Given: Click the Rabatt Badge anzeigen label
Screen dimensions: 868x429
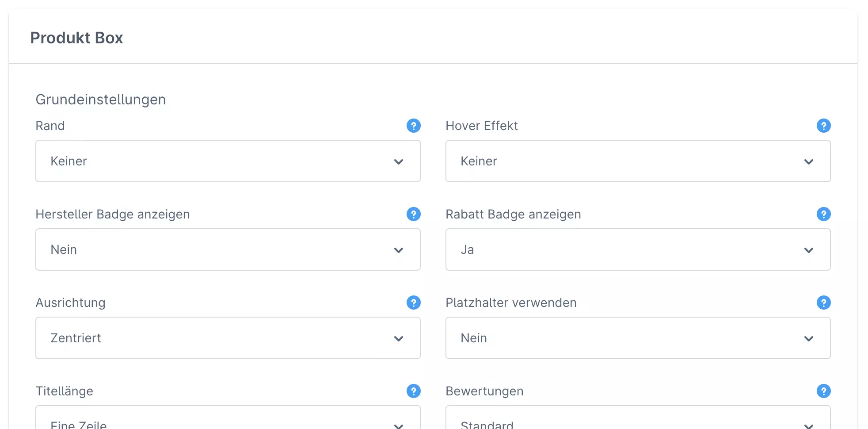Looking at the screenshot, I should 513,214.
